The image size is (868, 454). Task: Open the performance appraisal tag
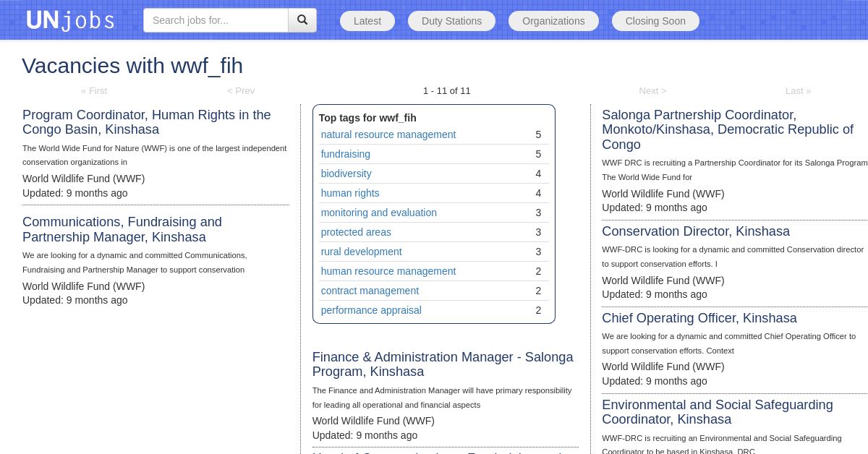(x=371, y=310)
